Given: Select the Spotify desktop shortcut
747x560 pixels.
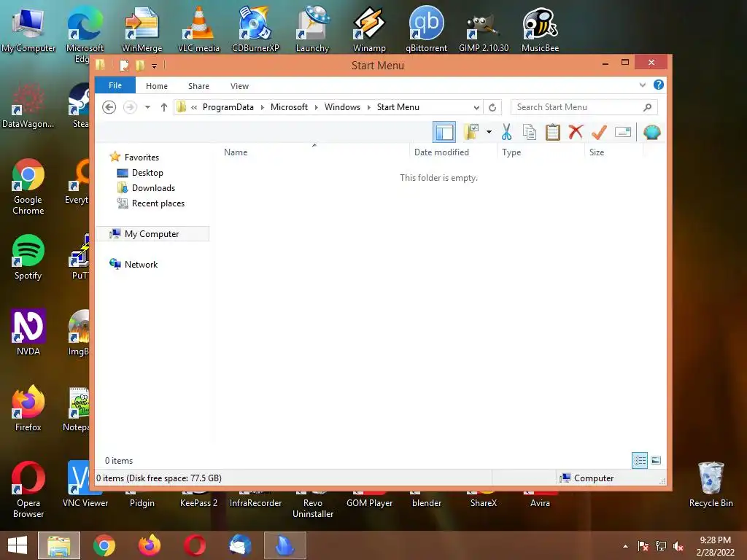Looking at the screenshot, I should click(x=28, y=257).
